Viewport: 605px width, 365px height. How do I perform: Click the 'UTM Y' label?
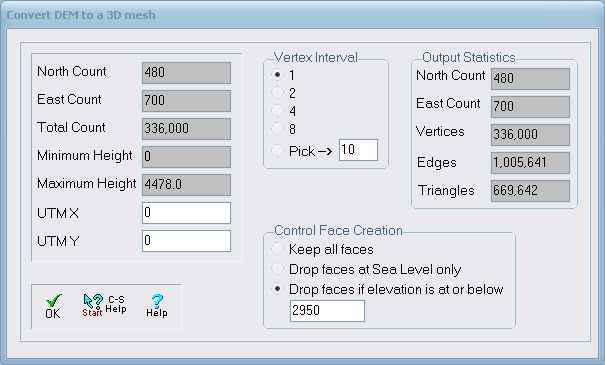tap(58, 242)
